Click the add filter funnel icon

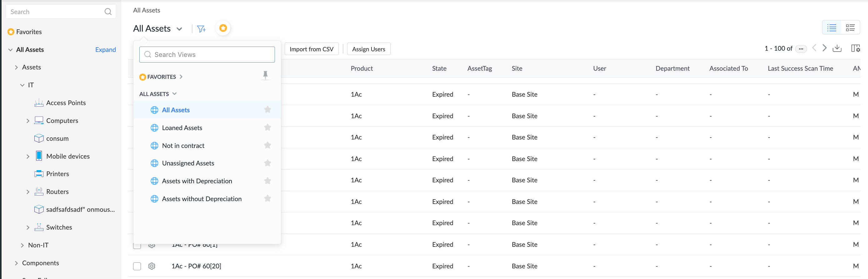pyautogui.click(x=201, y=29)
